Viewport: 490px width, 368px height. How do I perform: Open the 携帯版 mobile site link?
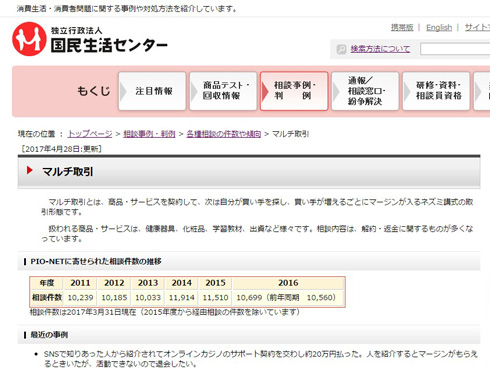[402, 27]
